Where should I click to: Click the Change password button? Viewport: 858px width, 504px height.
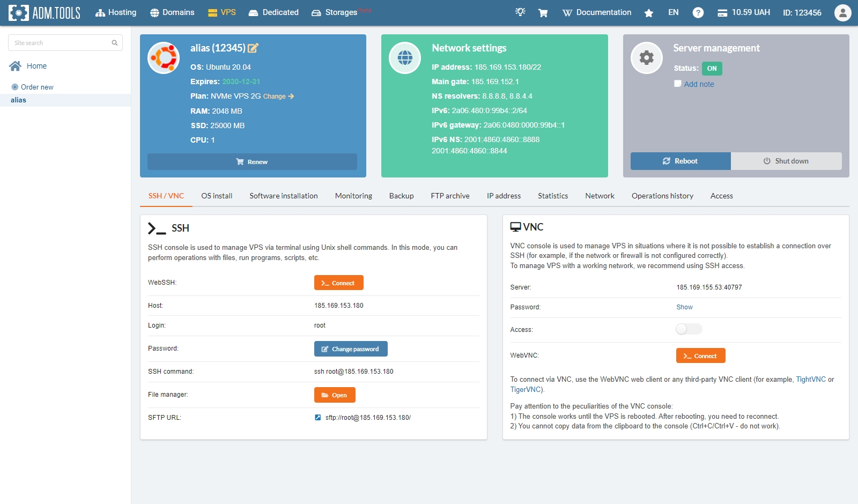point(351,349)
